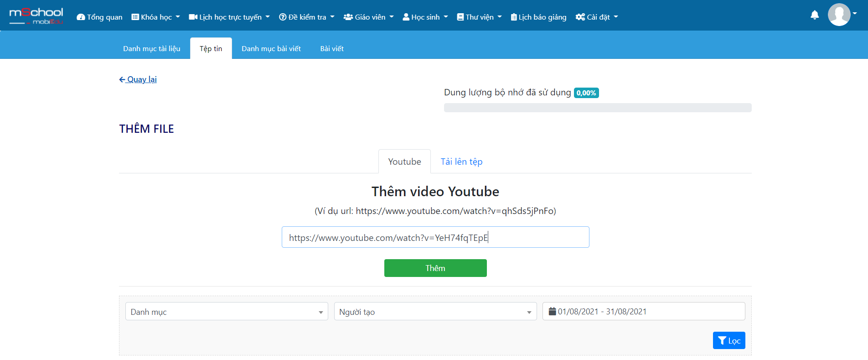The image size is (868, 360).
Task: Expand the Thư viện dropdown caret
Action: pyautogui.click(x=500, y=17)
